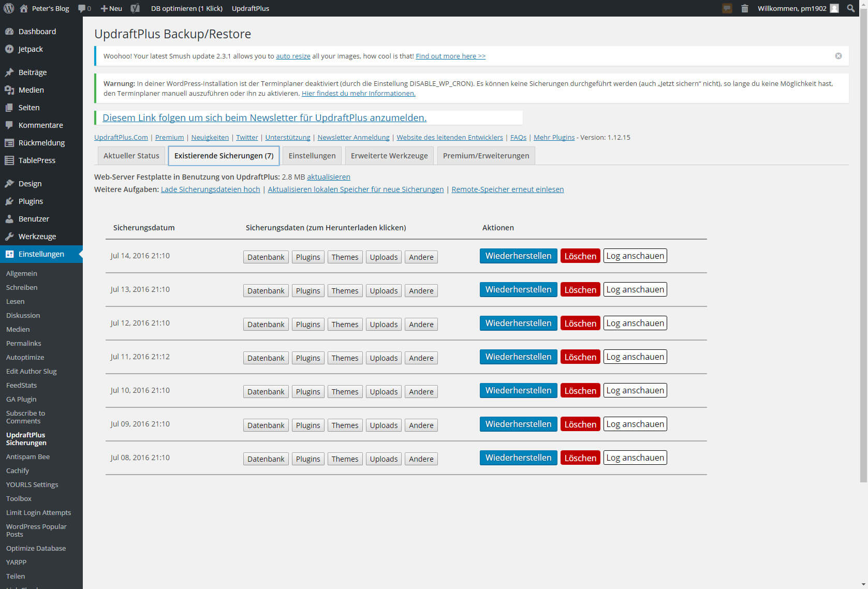View log of the Jul 12, 2016 backup

coord(635,323)
